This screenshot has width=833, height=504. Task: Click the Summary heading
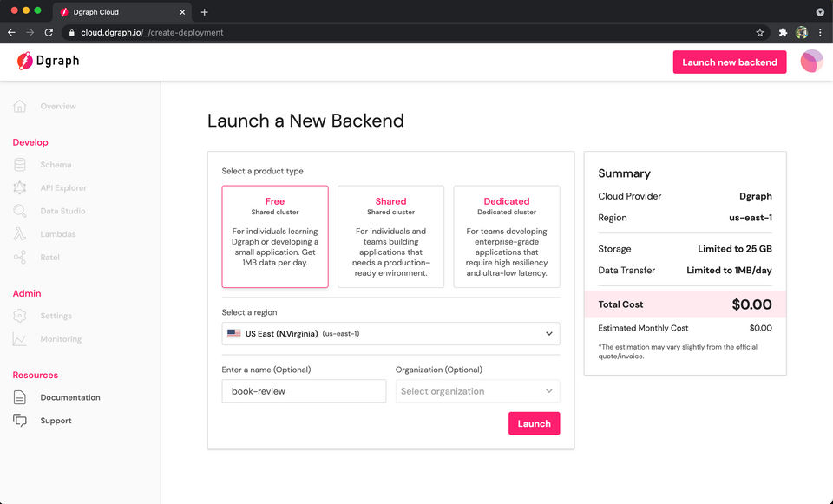[624, 173]
